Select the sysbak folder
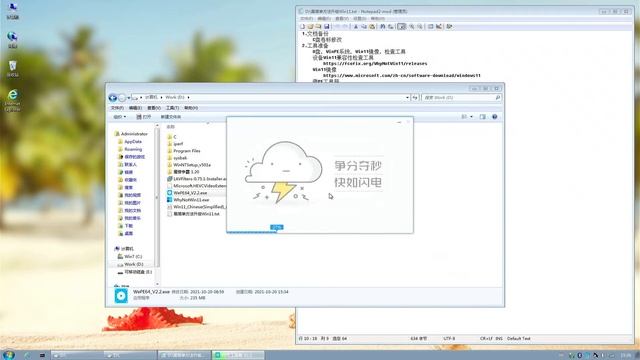The image size is (640, 360). pos(177,158)
